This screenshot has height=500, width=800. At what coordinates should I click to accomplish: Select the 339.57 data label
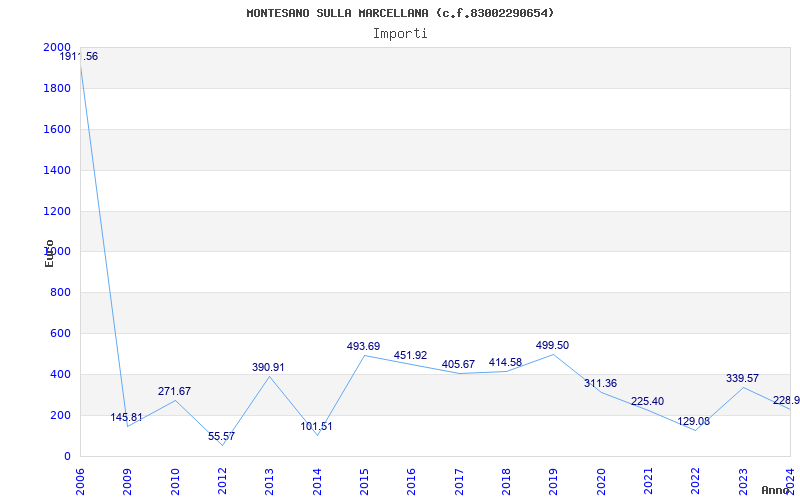click(x=742, y=379)
